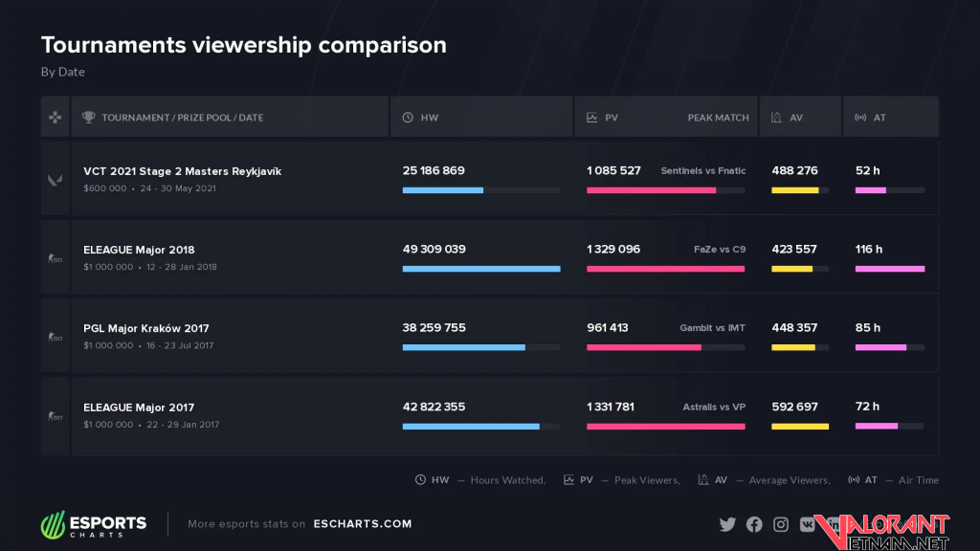Screen dimensions: 980x551
Task: Open the Facebook social icon
Action: point(754,524)
